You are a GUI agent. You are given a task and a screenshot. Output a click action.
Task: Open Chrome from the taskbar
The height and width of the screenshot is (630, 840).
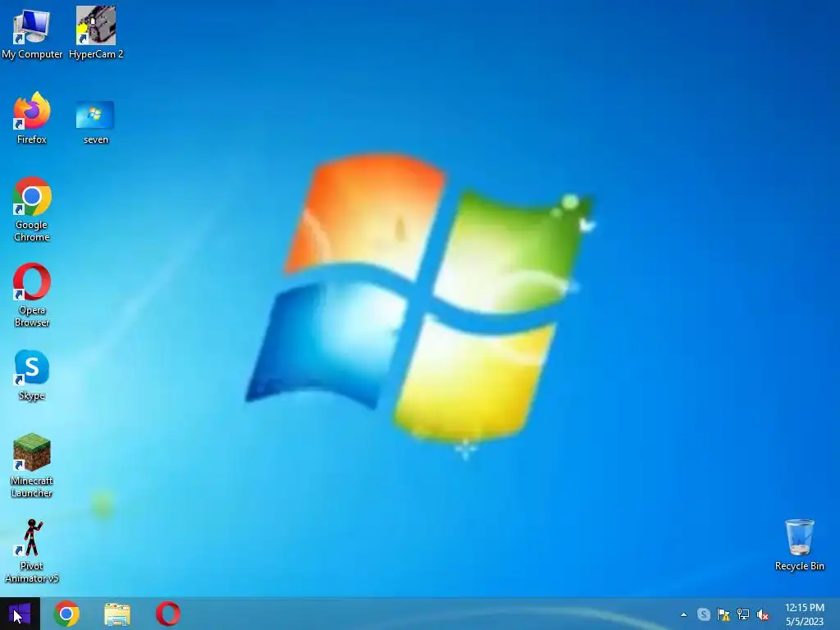pos(66,614)
